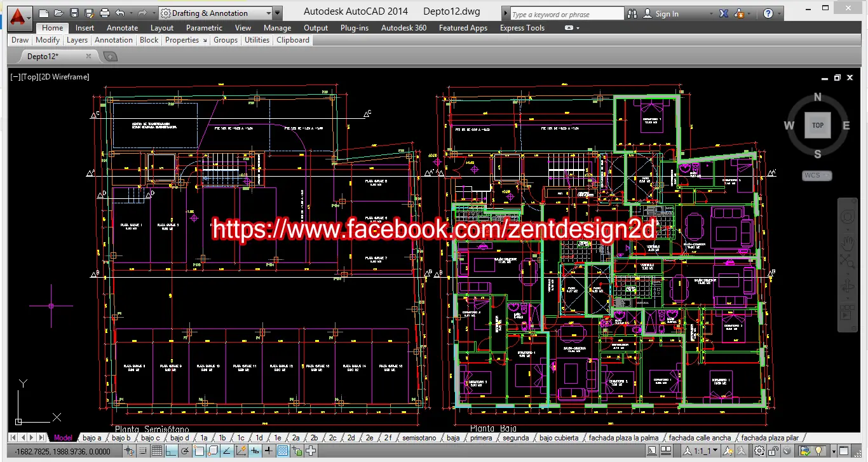868x462 pixels.
Task: Open the semisotano layout tab
Action: click(x=419, y=438)
